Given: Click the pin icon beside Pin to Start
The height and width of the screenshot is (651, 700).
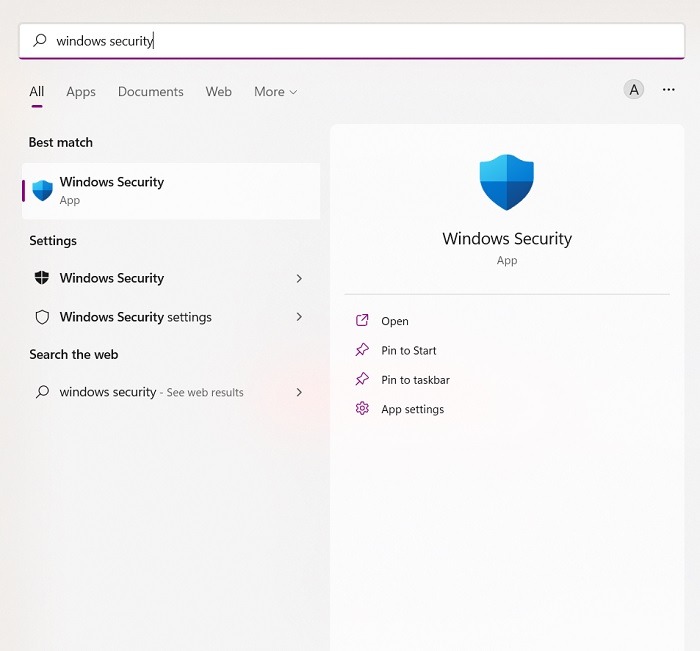Looking at the screenshot, I should [362, 350].
